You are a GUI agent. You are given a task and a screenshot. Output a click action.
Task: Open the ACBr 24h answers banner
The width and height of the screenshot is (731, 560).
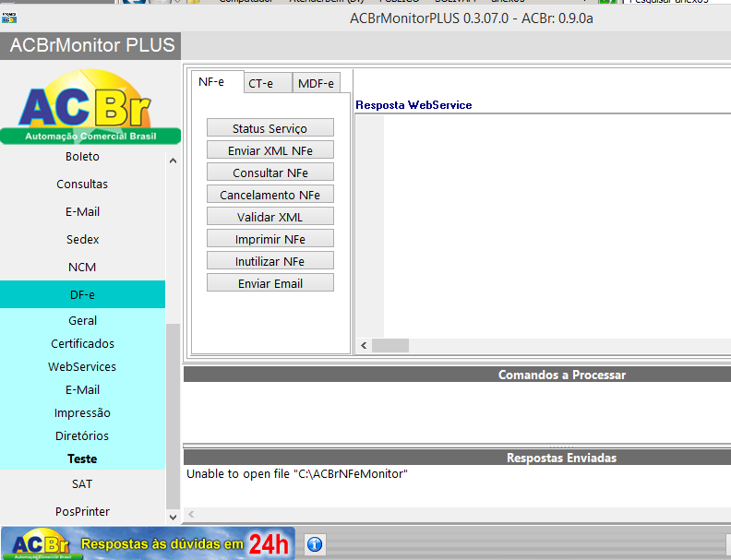click(x=148, y=543)
